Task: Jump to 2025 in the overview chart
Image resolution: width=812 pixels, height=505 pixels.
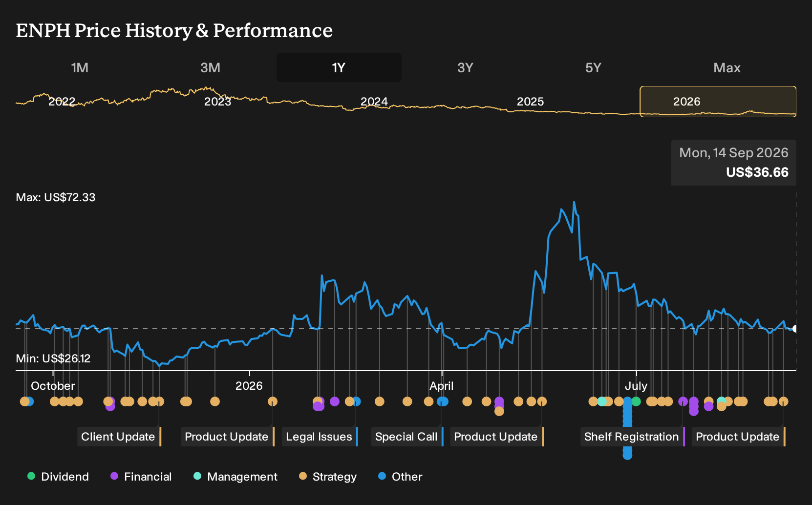Action: click(x=530, y=102)
